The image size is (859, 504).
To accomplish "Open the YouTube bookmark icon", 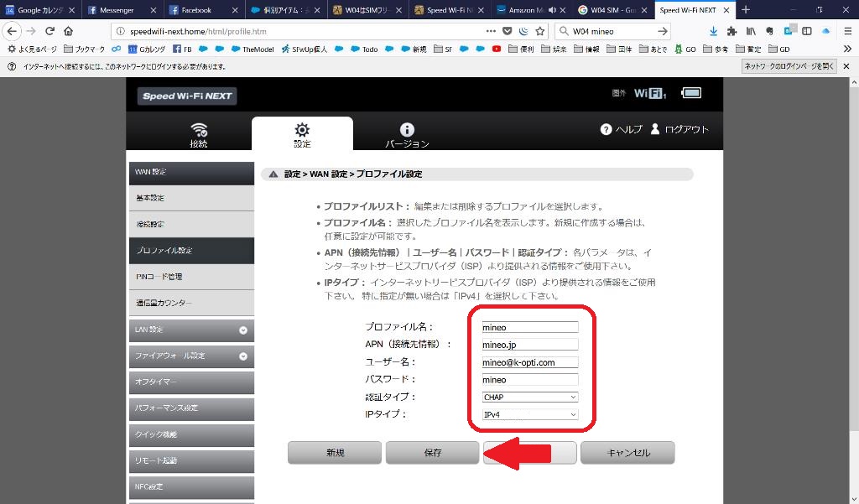I will point(497,49).
